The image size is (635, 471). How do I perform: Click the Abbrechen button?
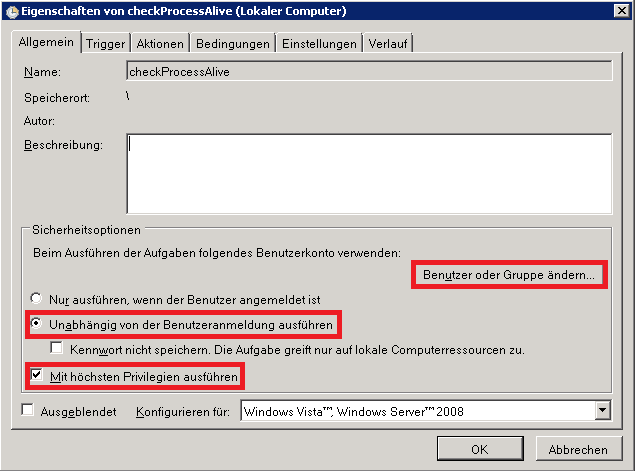(578, 449)
